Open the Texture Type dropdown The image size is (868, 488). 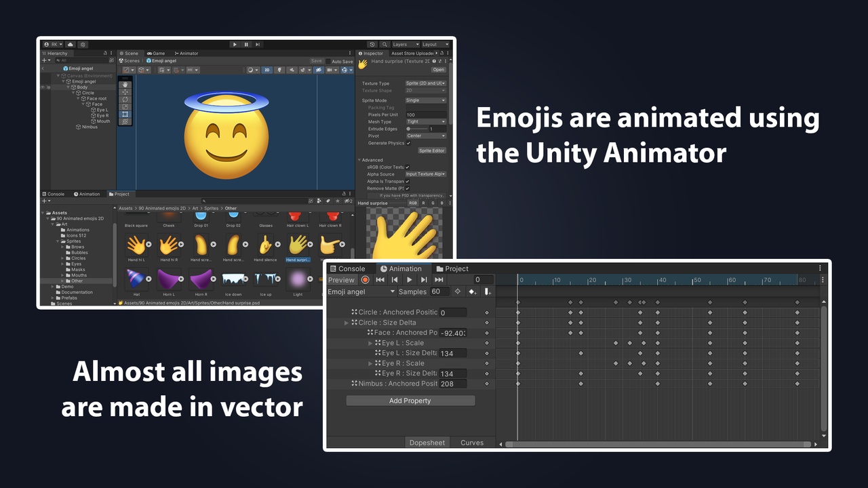tap(426, 83)
